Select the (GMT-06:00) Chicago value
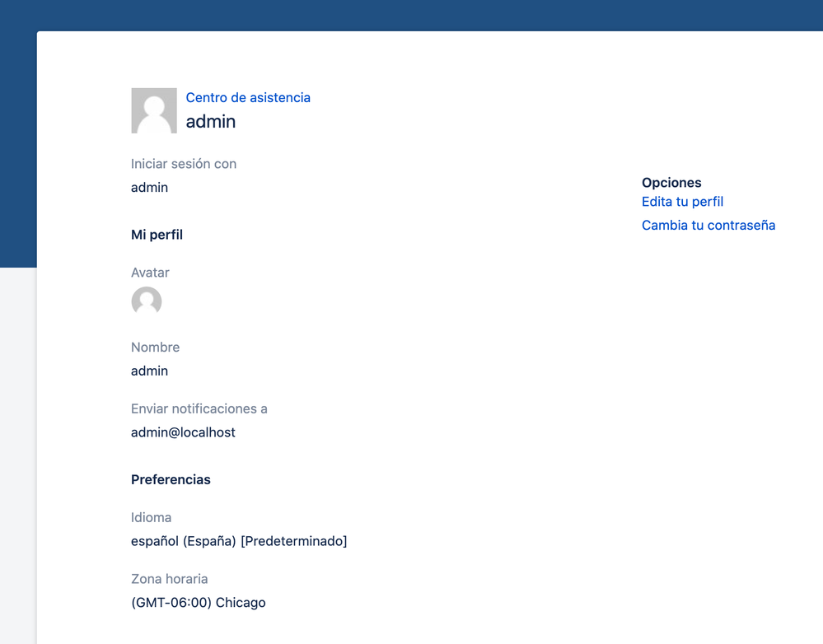Screen dimensions: 823x644 [199, 603]
